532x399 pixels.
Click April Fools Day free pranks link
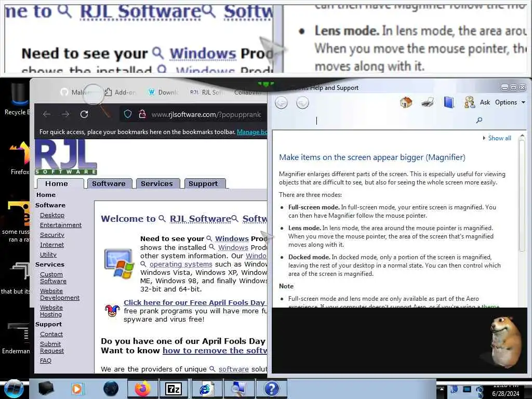click(x=194, y=302)
